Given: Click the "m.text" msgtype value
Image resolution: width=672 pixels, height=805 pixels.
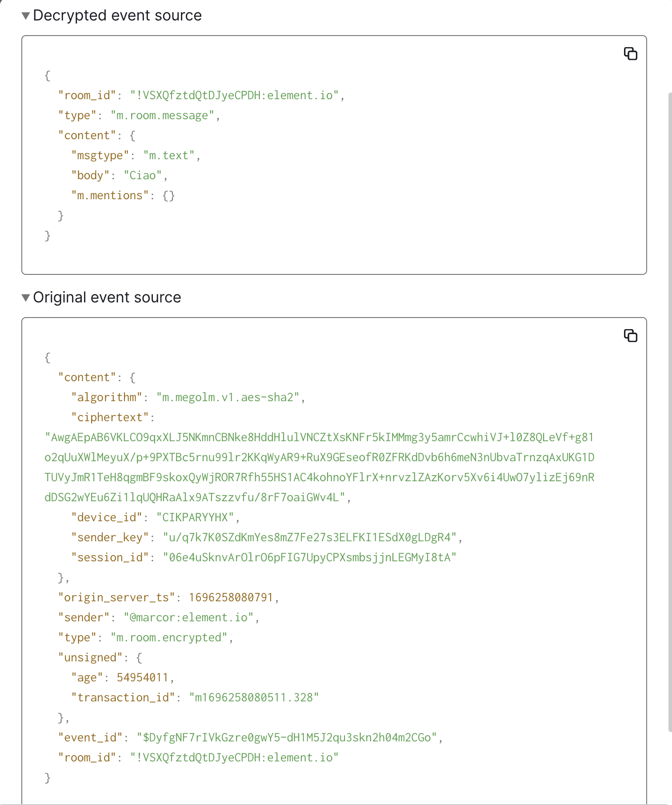Looking at the screenshot, I should [x=169, y=156].
